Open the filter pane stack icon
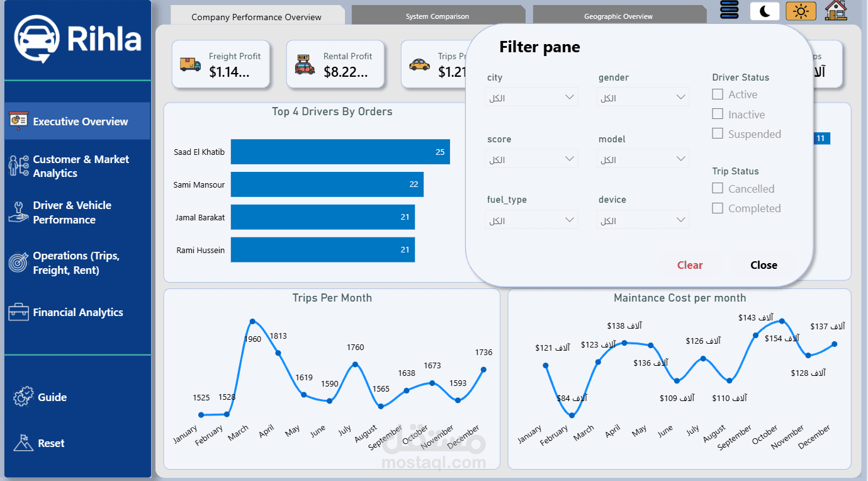Image resolution: width=868 pixels, height=481 pixels. (x=730, y=11)
